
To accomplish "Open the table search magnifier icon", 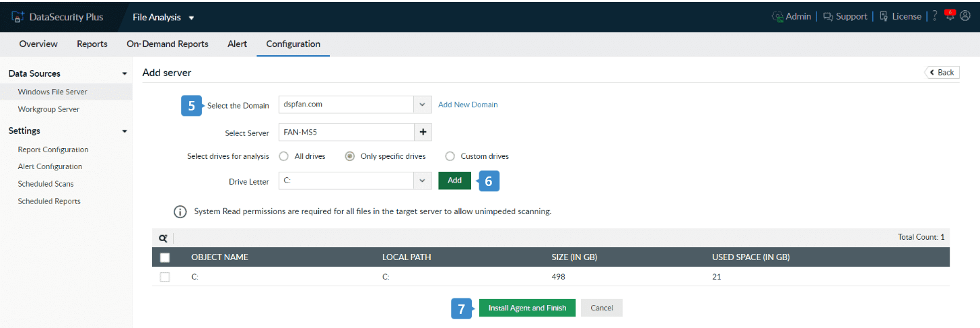I will (163, 238).
